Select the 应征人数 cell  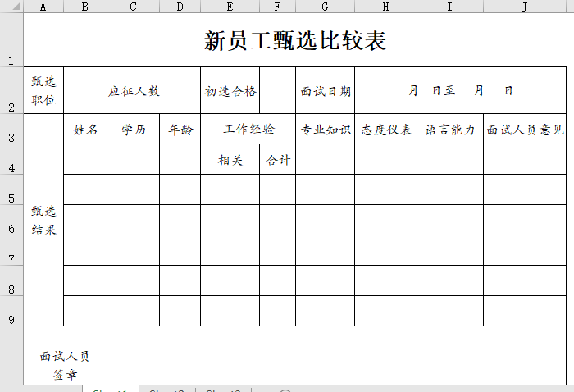(133, 91)
